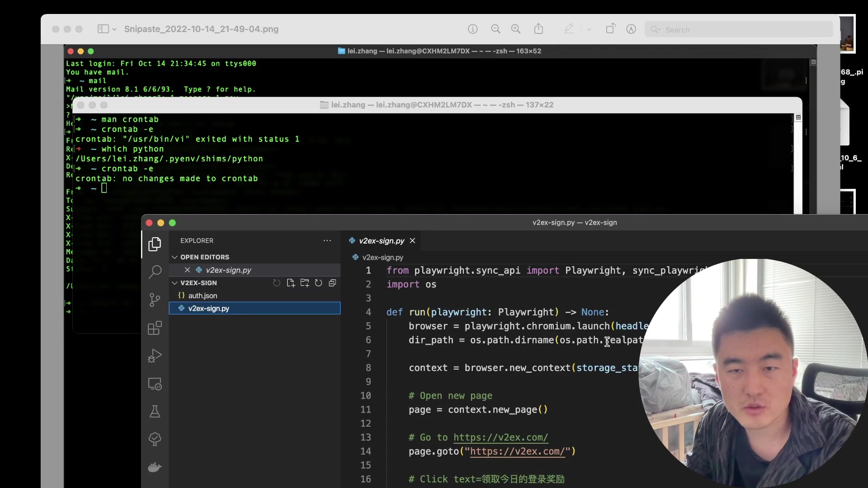
Task: Open the Remote Explorer icon
Action: click(155, 384)
